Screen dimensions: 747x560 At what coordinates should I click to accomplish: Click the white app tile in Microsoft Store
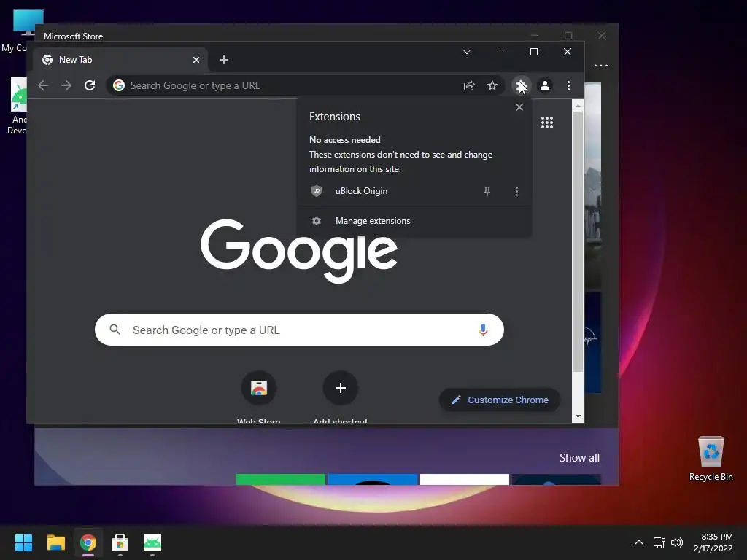point(465,480)
